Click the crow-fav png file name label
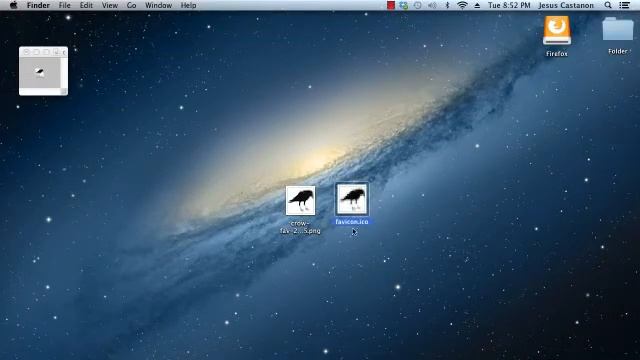Viewport: 640px width, 360px height. click(300, 227)
